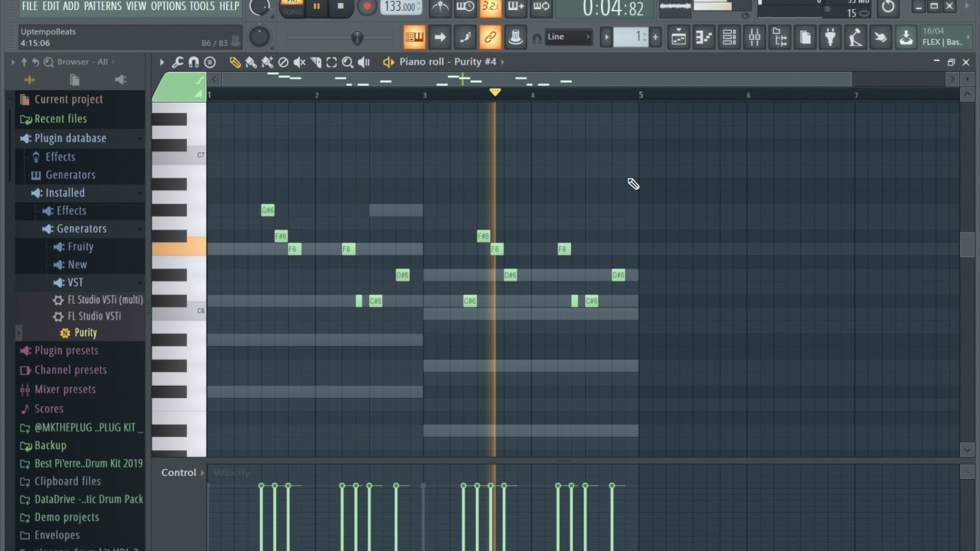The width and height of the screenshot is (980, 551).
Task: Add new pattern with plus button
Action: (655, 37)
